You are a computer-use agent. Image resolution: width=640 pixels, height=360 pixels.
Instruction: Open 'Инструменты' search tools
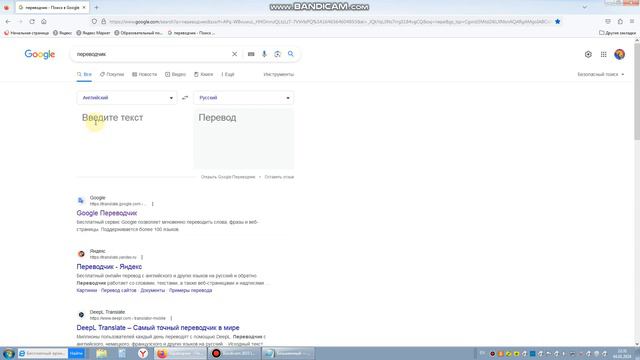pos(279,74)
